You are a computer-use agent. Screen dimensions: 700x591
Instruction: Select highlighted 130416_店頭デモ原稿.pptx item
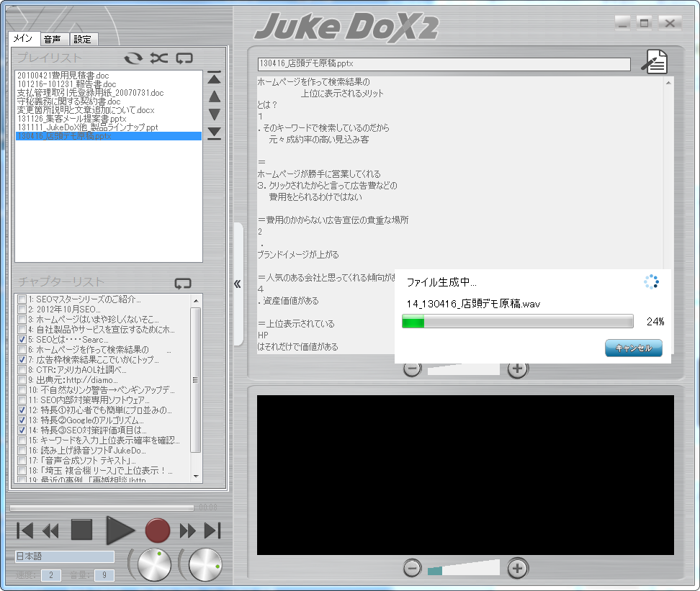coord(109,136)
